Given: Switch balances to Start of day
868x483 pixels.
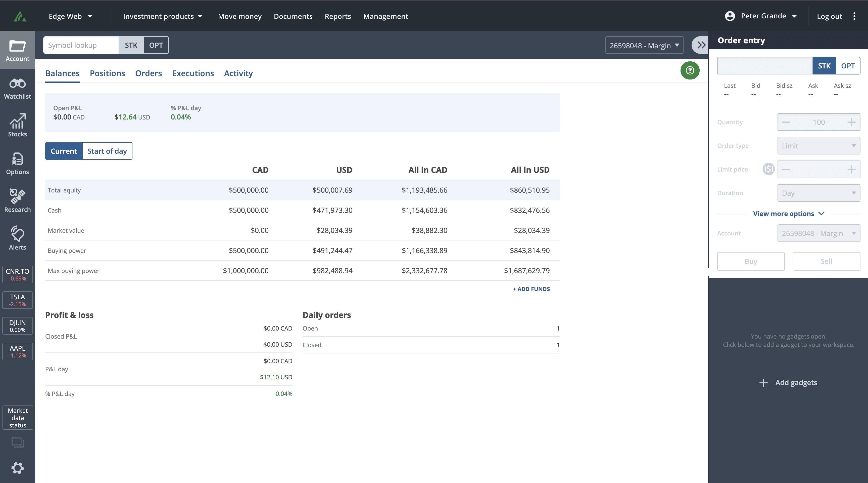Looking at the screenshot, I should pyautogui.click(x=107, y=151).
